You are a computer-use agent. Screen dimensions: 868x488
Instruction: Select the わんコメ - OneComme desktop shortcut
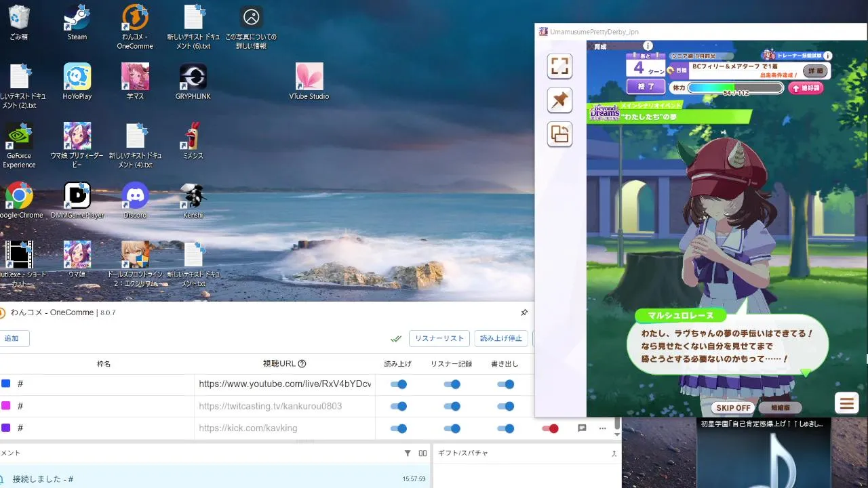pos(135,27)
